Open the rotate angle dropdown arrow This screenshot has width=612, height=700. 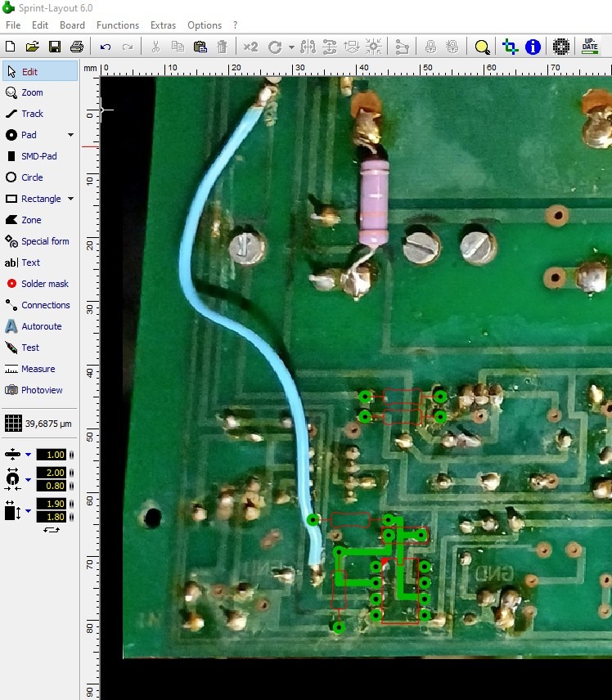tap(291, 47)
